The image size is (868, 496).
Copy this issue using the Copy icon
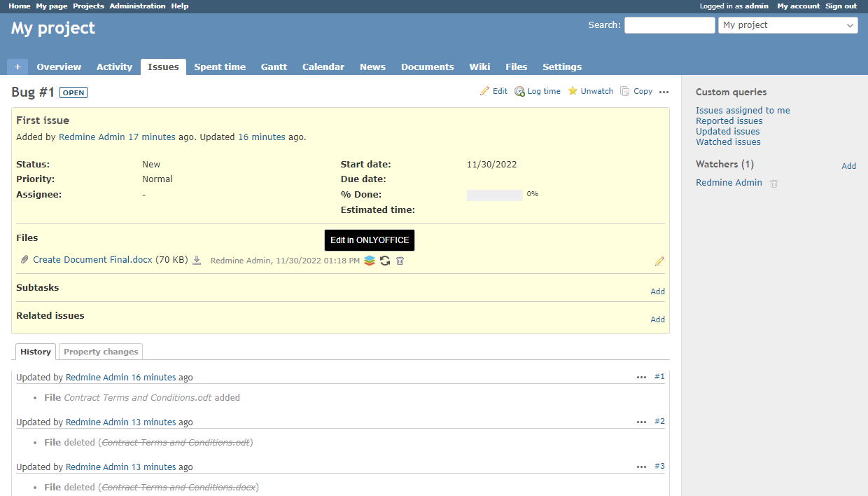point(625,91)
